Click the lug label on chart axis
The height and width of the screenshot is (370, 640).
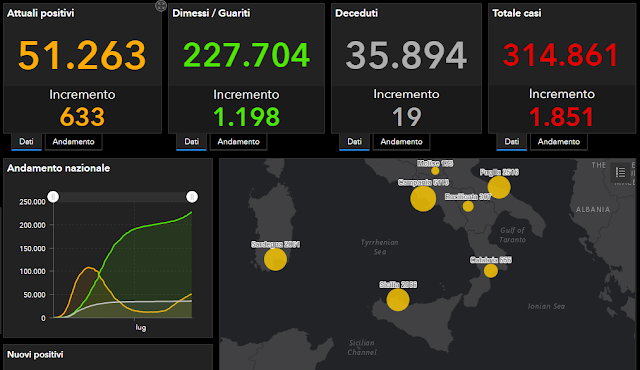pos(140,327)
